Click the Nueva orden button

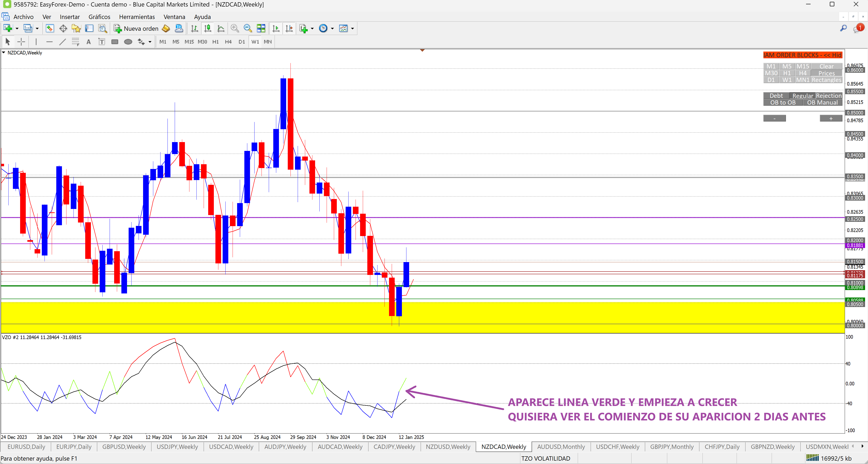137,29
